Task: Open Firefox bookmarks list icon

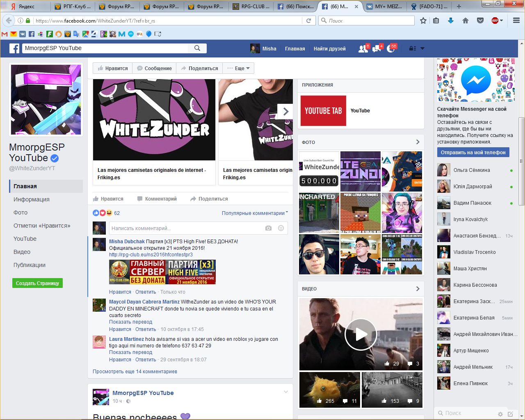Action: [436, 21]
